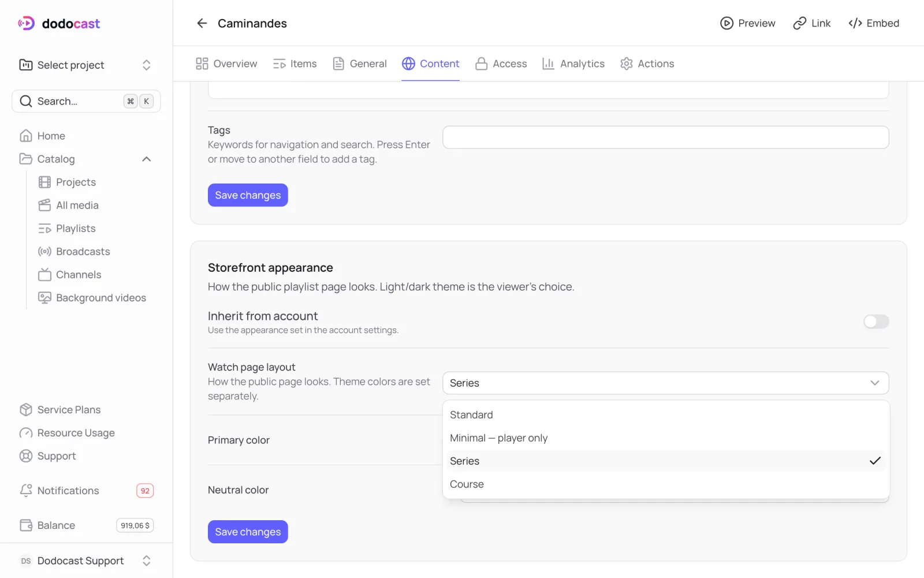Image resolution: width=924 pixels, height=578 pixels.
Task: Save changes below the Tags field
Action: tap(248, 195)
